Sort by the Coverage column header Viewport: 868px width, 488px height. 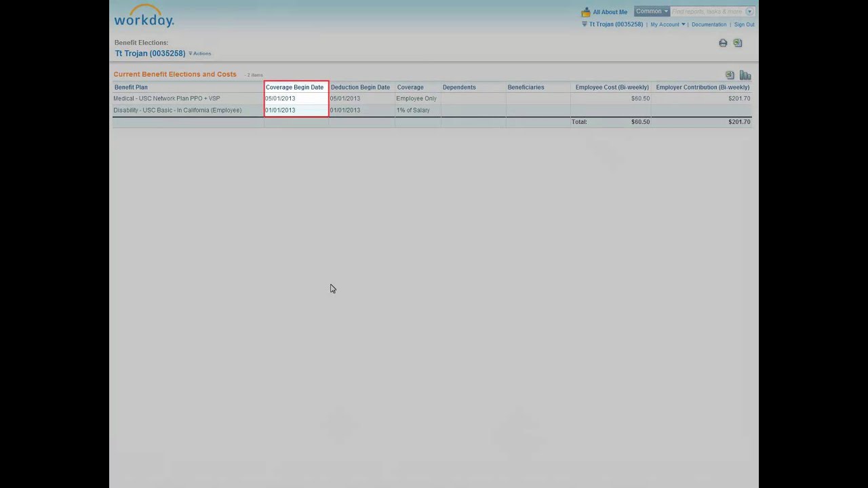410,87
